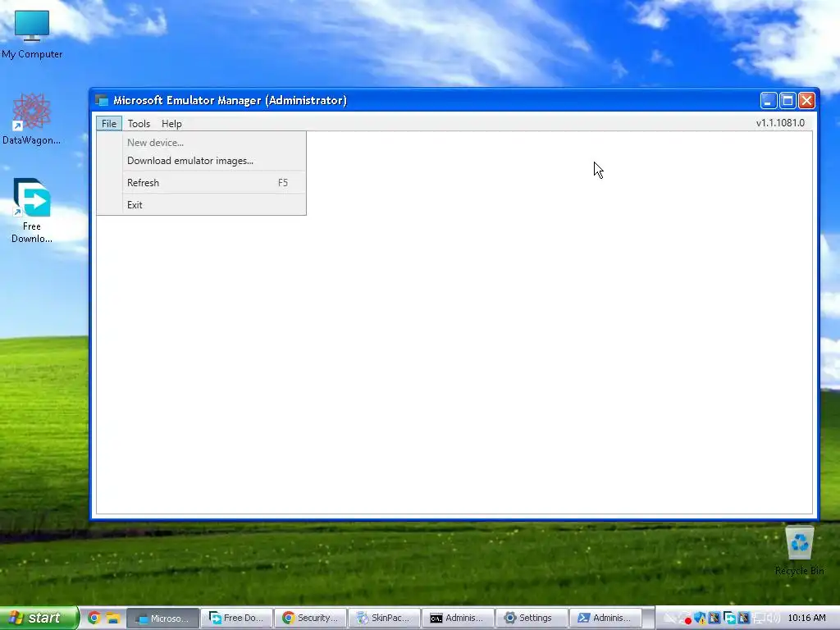Select the Free Download desktop shortcut
The height and width of the screenshot is (630, 840).
point(32,211)
